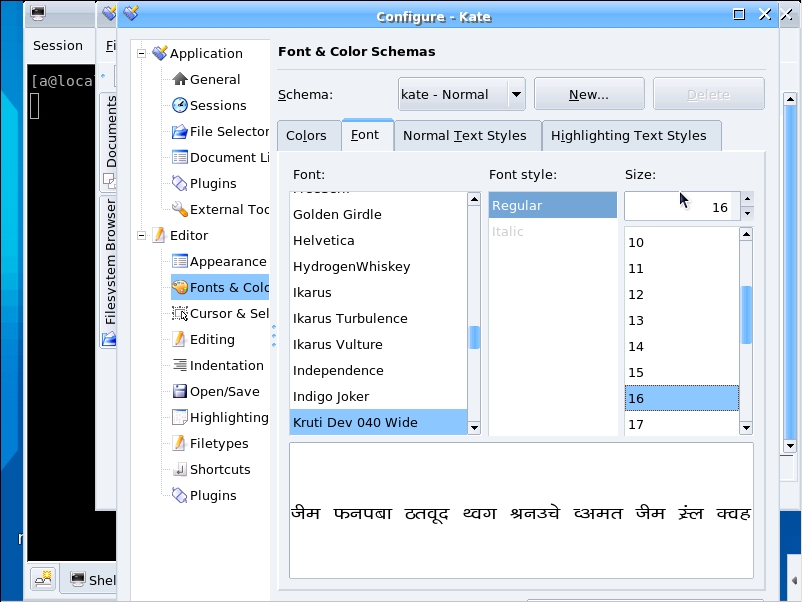Image resolution: width=802 pixels, height=602 pixels.
Task: Select Kruti Dev 040 Wide font
Action: click(x=378, y=422)
